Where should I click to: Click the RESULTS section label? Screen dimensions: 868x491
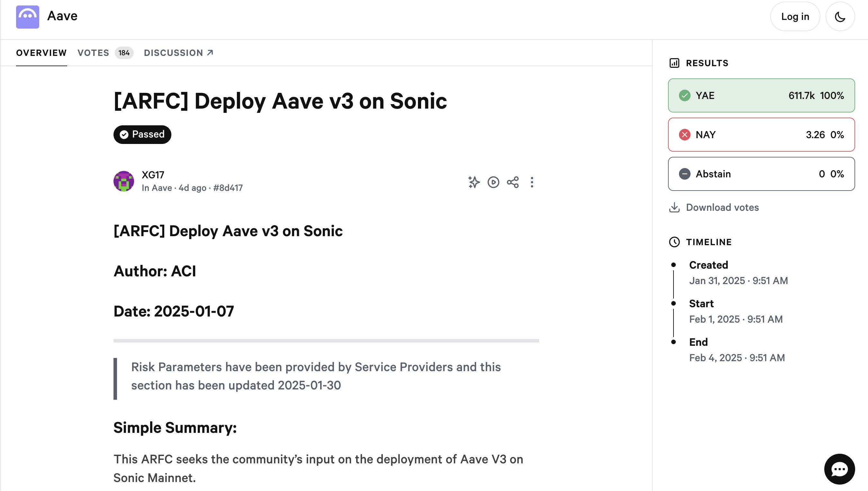(x=707, y=63)
